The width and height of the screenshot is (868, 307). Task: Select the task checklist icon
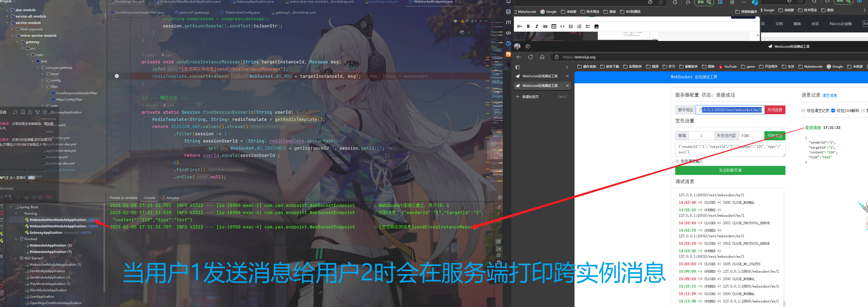(x=588, y=26)
